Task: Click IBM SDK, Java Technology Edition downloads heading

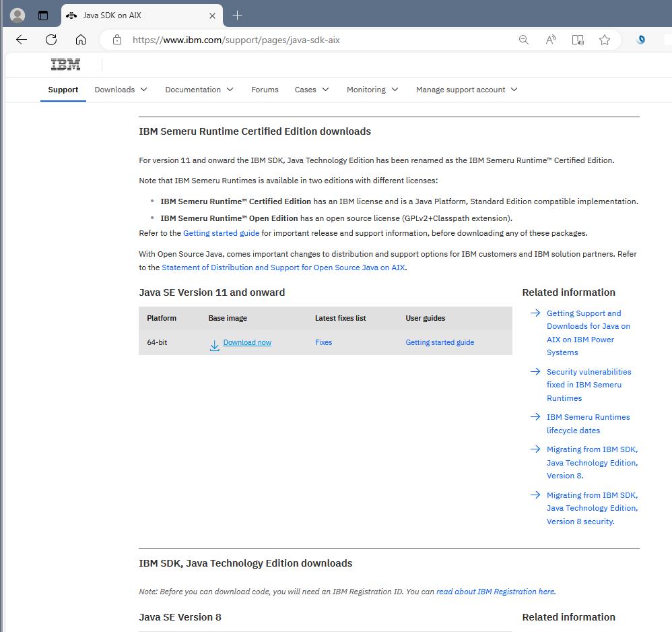Action: click(x=246, y=563)
